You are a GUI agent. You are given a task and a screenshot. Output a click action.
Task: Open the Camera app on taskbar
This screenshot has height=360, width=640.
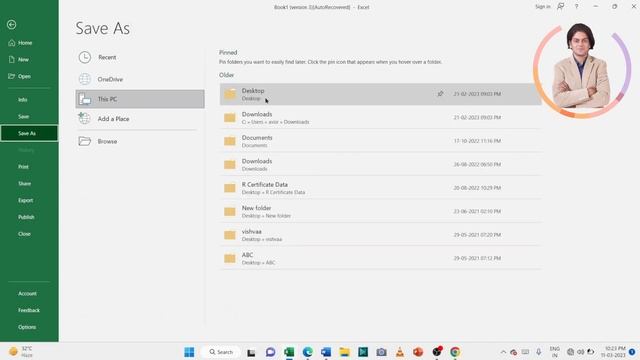coord(381,352)
